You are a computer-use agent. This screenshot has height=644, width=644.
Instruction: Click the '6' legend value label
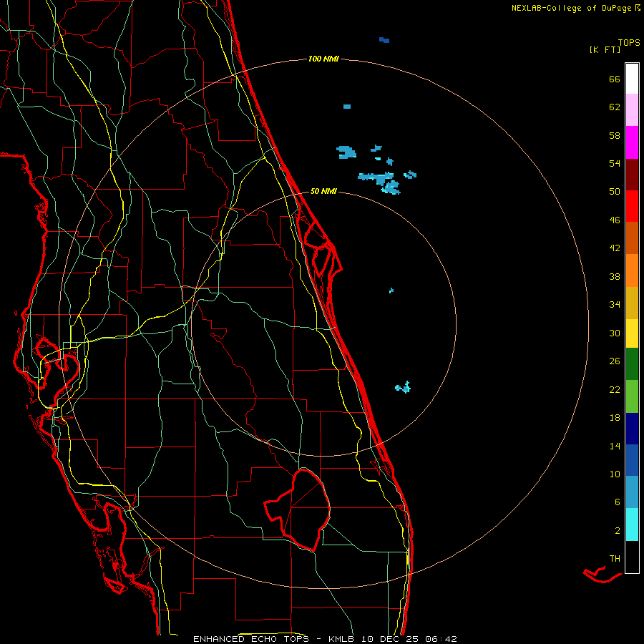[x=618, y=502]
